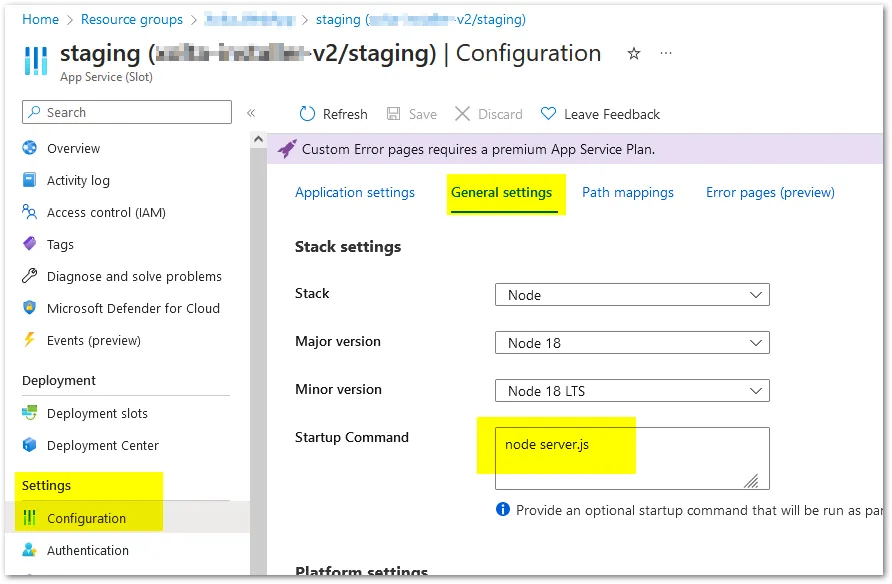This screenshot has height=584, width=892.
Task: Collapse the sidebar with double chevron
Action: pos(251,113)
